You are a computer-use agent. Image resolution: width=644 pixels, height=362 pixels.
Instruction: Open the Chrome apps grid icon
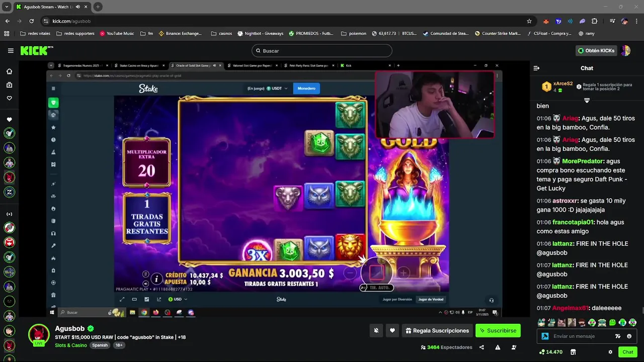7,34
